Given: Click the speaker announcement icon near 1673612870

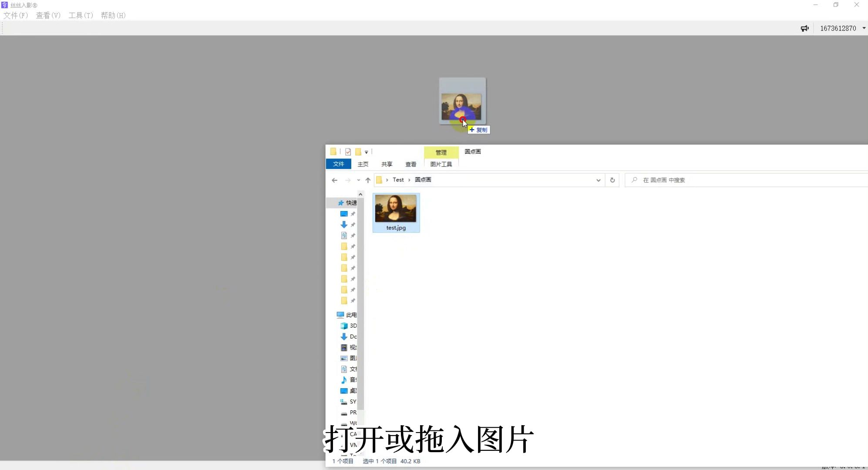Looking at the screenshot, I should tap(805, 28).
